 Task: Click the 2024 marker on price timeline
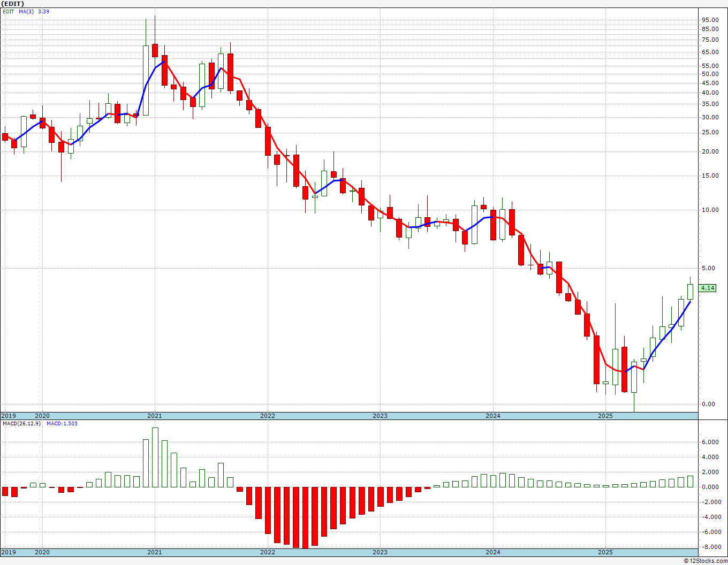[x=493, y=416]
